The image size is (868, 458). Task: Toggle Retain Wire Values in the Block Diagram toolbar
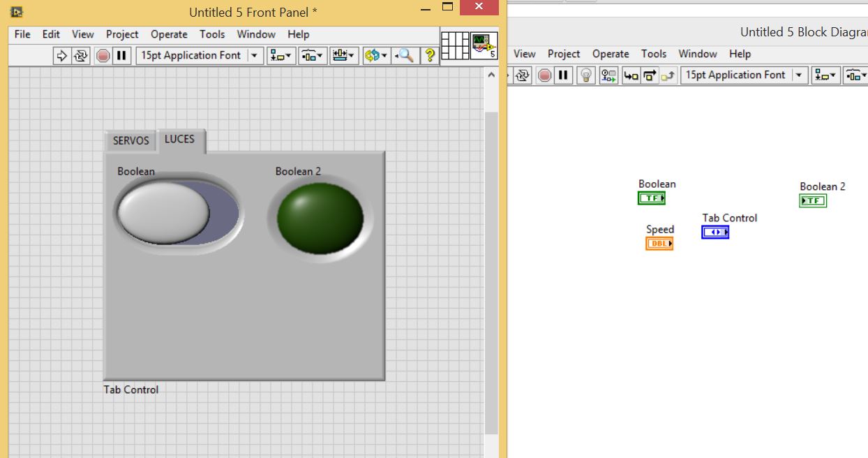click(x=609, y=75)
